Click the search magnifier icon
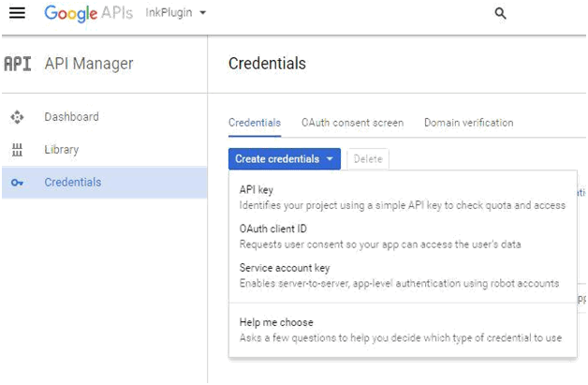This screenshot has width=588, height=385. point(500,13)
